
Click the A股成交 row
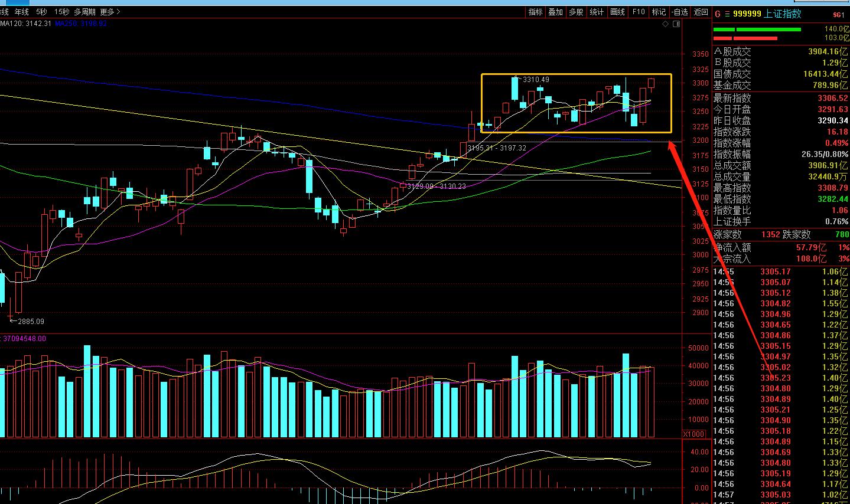tap(781, 52)
